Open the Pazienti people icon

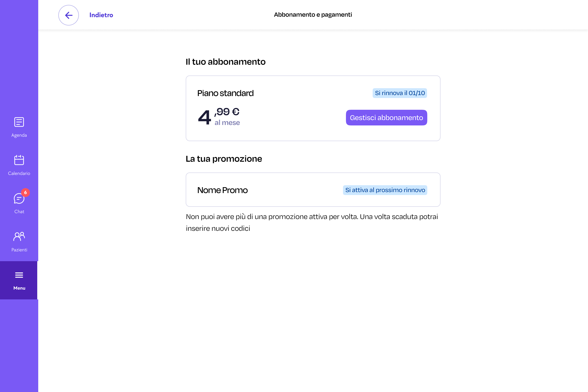19,236
